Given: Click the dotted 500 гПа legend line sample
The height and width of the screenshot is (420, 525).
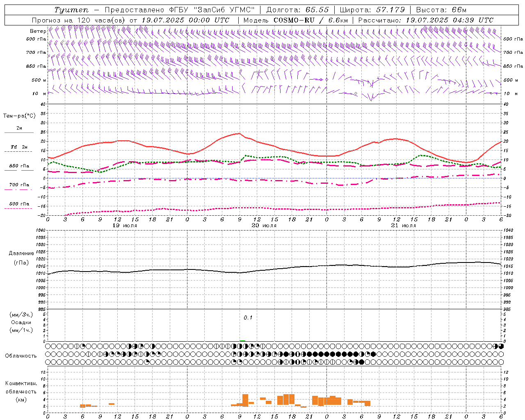Looking at the screenshot, I should pyautogui.click(x=18, y=209).
